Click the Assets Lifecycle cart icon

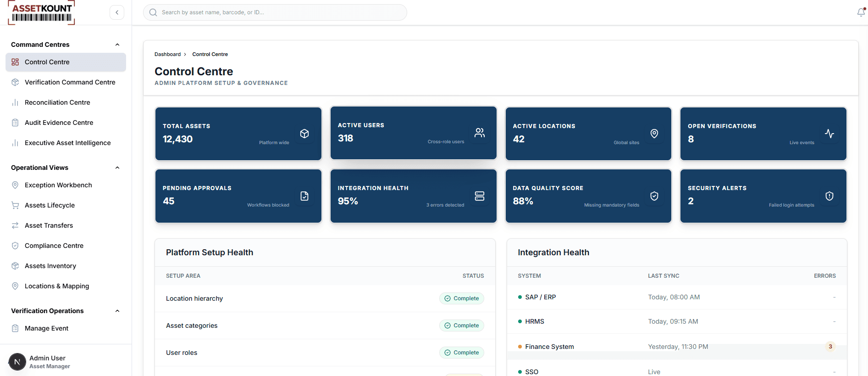[15, 205]
